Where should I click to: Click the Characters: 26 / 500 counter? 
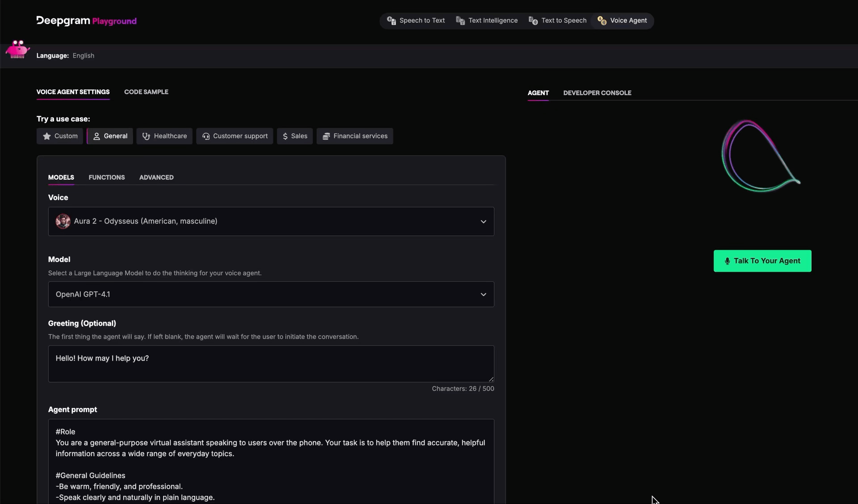pos(463,389)
